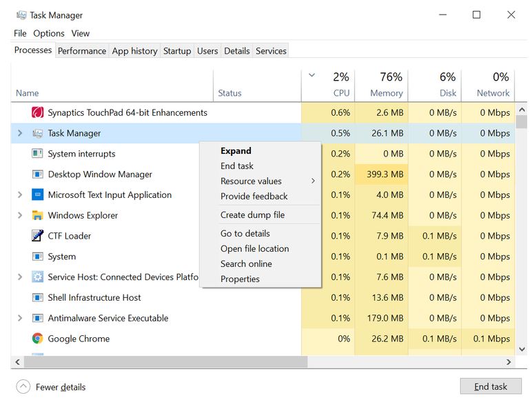
Task: Switch to the App history tab
Action: [134, 51]
